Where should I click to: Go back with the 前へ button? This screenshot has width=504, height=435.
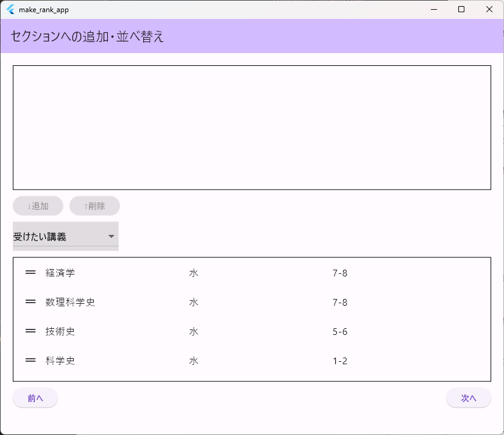[x=35, y=398]
